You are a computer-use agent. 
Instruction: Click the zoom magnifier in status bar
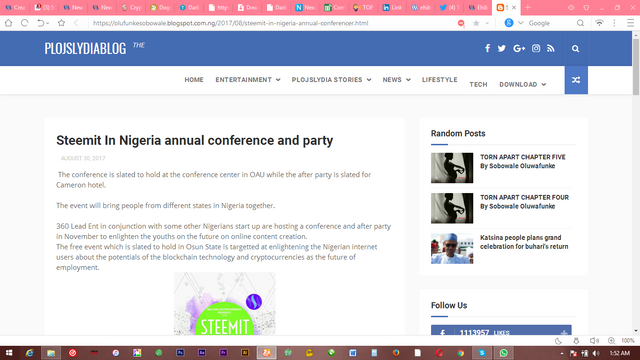click(x=611, y=341)
